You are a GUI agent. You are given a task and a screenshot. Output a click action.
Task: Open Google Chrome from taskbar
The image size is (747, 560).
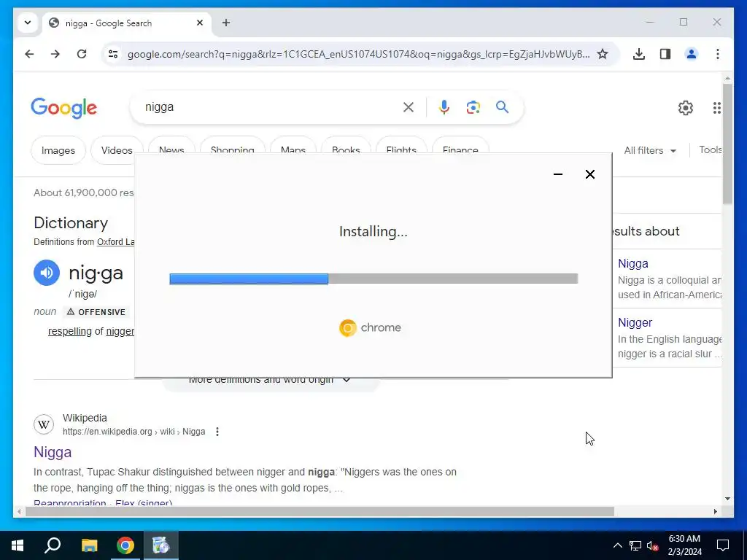click(x=125, y=545)
